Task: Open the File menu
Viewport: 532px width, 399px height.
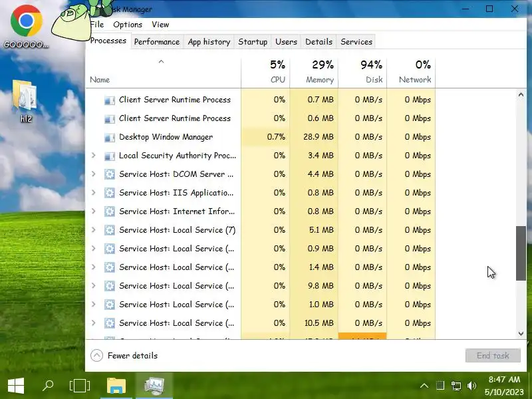Action: [x=96, y=25]
